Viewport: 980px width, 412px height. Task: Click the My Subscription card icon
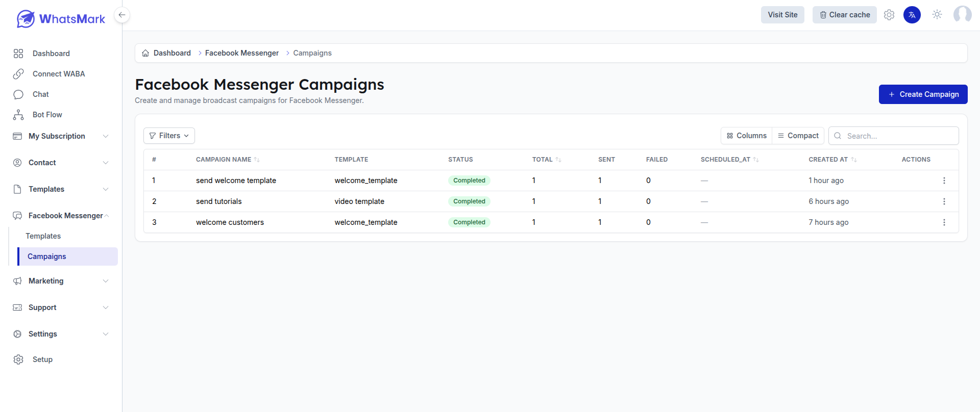17,136
